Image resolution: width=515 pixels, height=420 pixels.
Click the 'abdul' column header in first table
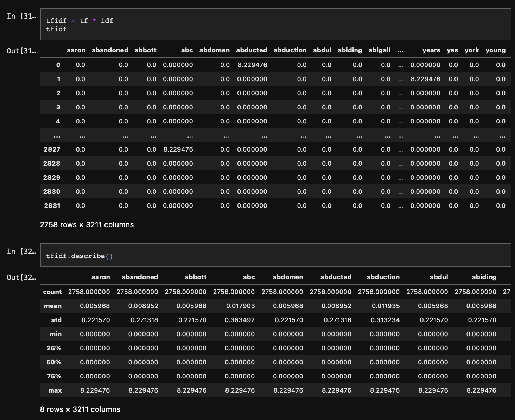(322, 50)
